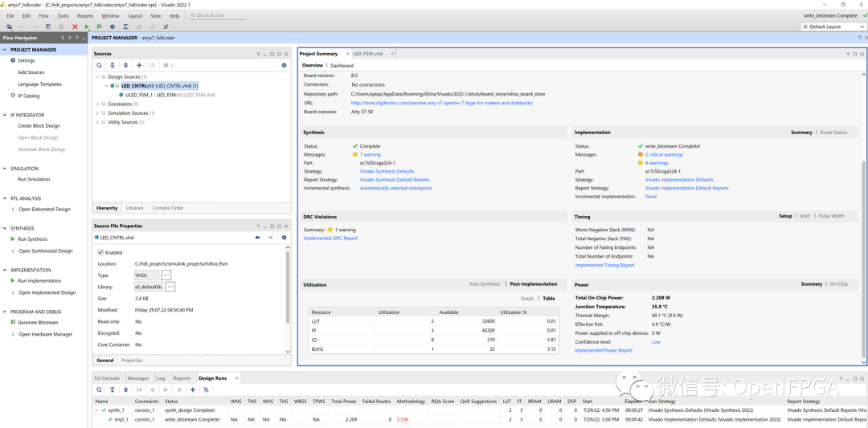
Task: Click the percent icon in Design Runs toolbar
Action: 206,389
